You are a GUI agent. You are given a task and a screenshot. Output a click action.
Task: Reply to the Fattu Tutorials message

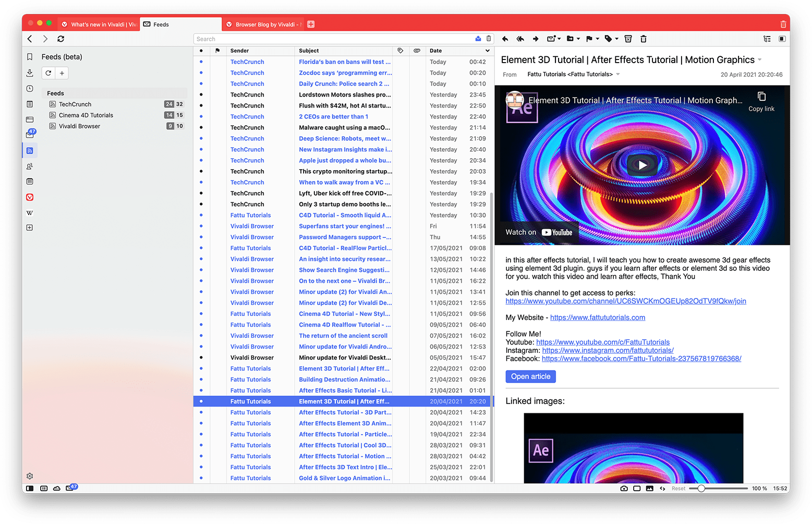point(505,39)
